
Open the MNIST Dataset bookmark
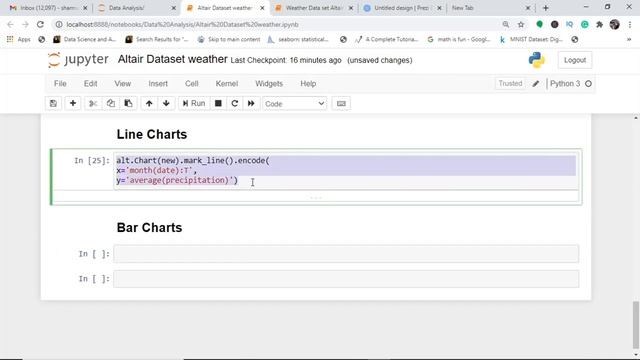(x=531, y=40)
